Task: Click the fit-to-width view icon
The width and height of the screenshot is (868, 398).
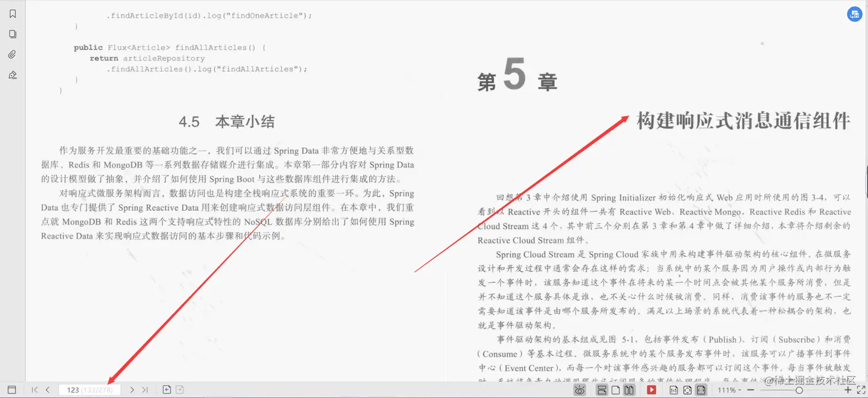Action: [702, 389]
